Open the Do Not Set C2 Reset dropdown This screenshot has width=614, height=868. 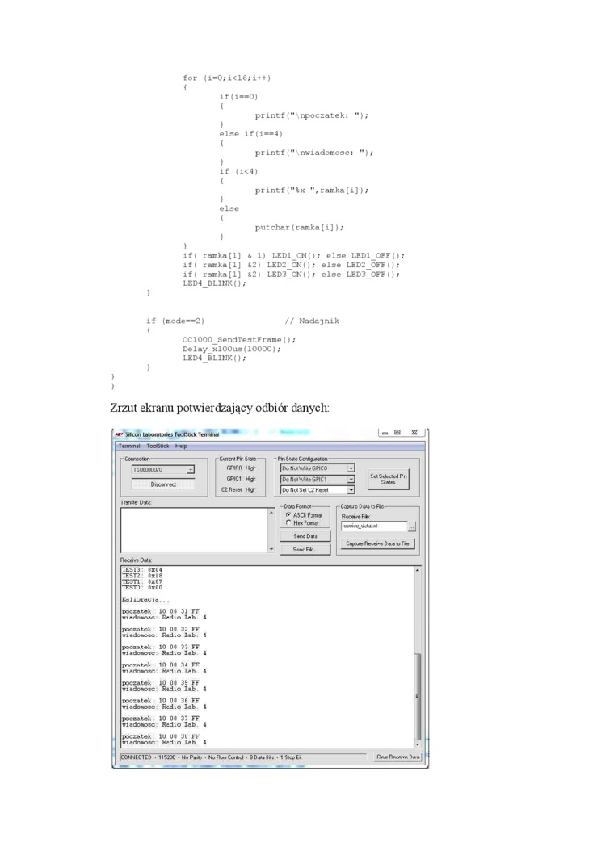(351, 489)
